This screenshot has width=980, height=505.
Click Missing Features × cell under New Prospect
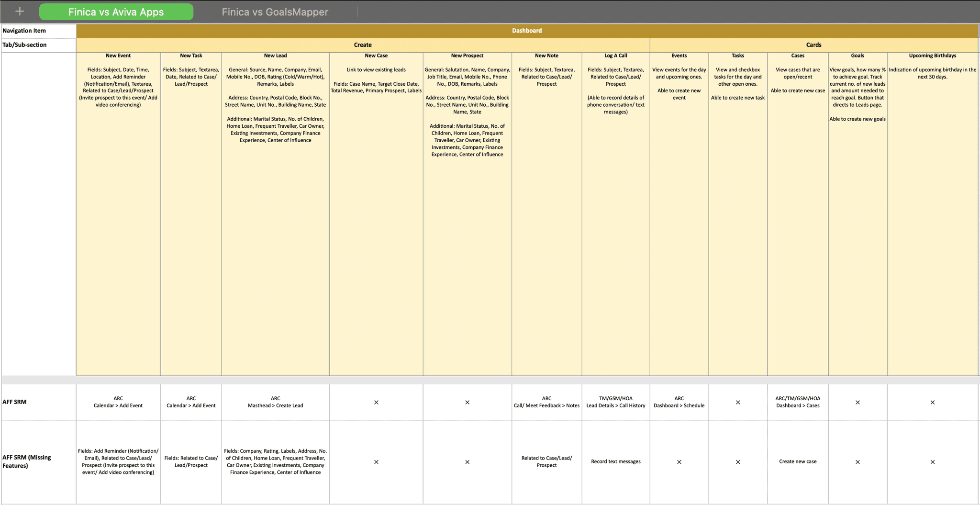click(467, 461)
